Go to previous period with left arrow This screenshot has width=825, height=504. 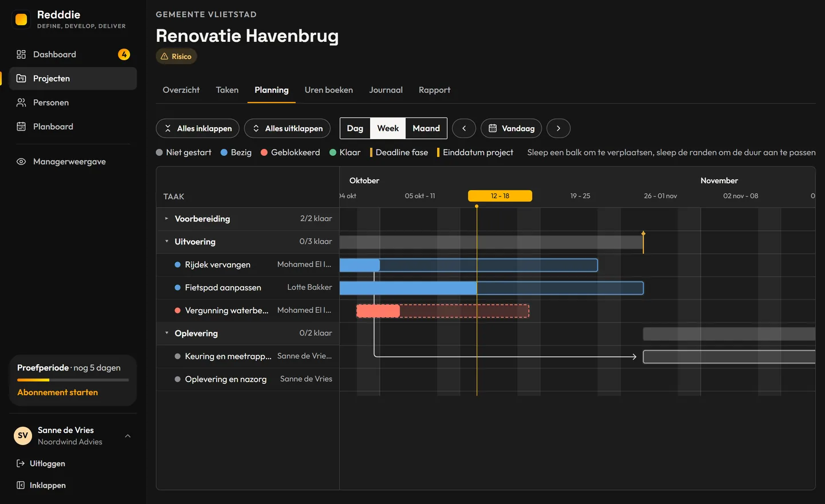(464, 128)
